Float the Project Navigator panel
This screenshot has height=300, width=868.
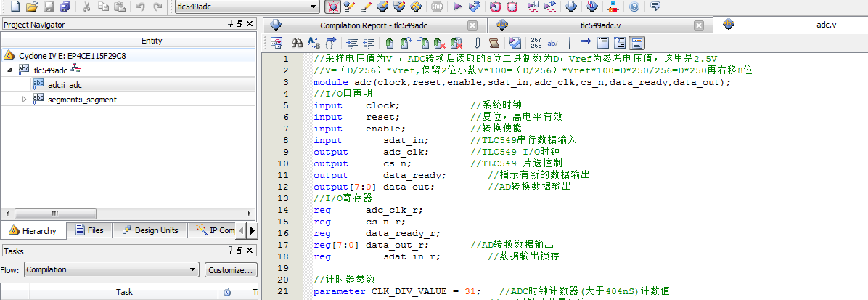(x=240, y=24)
